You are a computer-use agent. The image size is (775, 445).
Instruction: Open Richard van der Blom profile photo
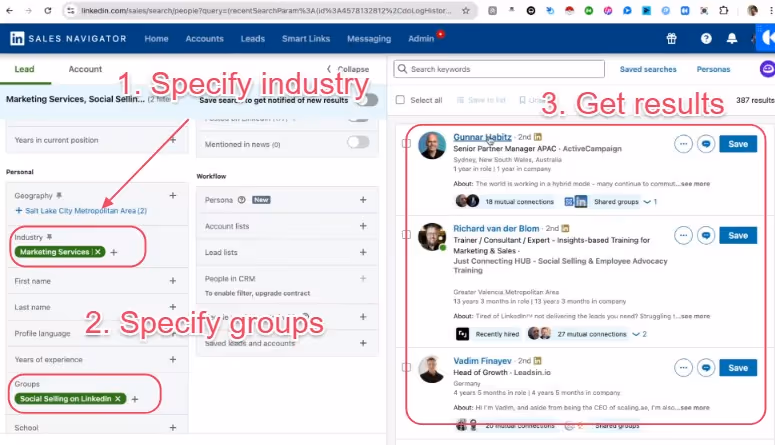pos(431,236)
